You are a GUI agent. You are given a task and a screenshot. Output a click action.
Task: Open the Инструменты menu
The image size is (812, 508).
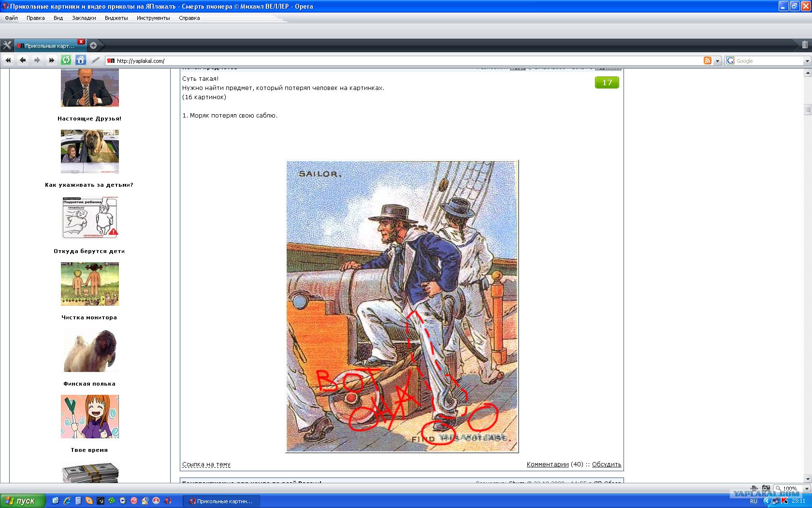pos(153,18)
